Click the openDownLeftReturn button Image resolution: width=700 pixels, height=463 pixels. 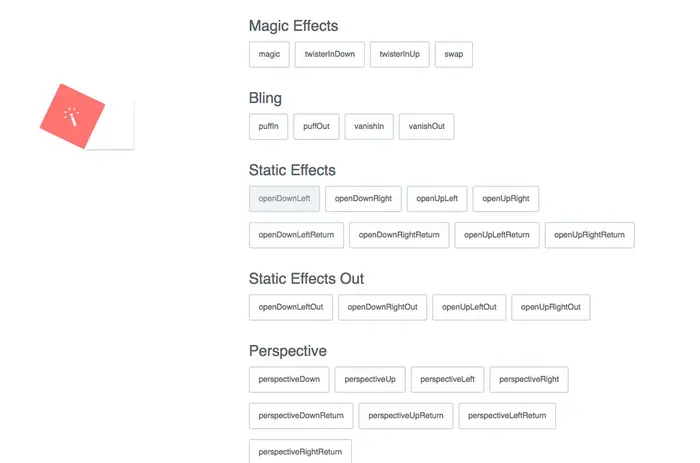pos(296,235)
